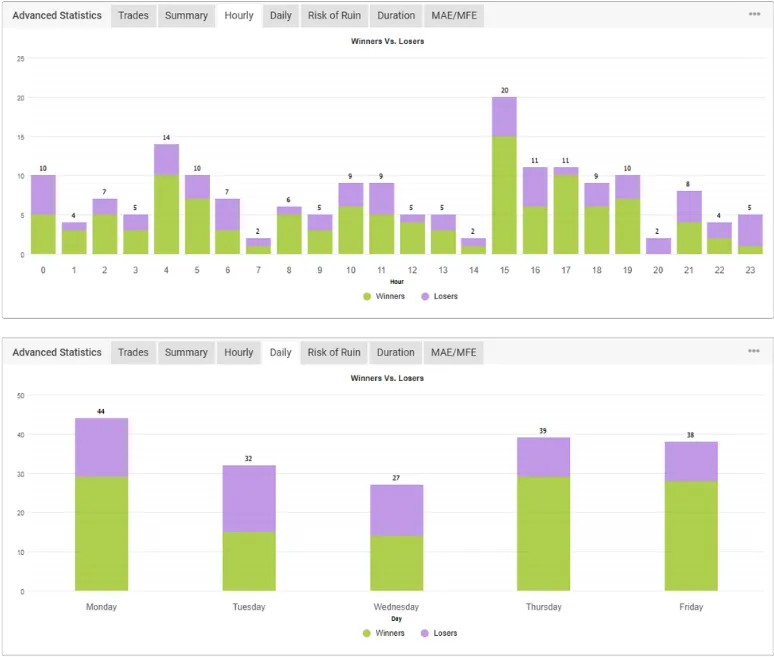Open the three-dots menu above the hourly chart
Screen dimensions: 774x657
[x=753, y=15]
